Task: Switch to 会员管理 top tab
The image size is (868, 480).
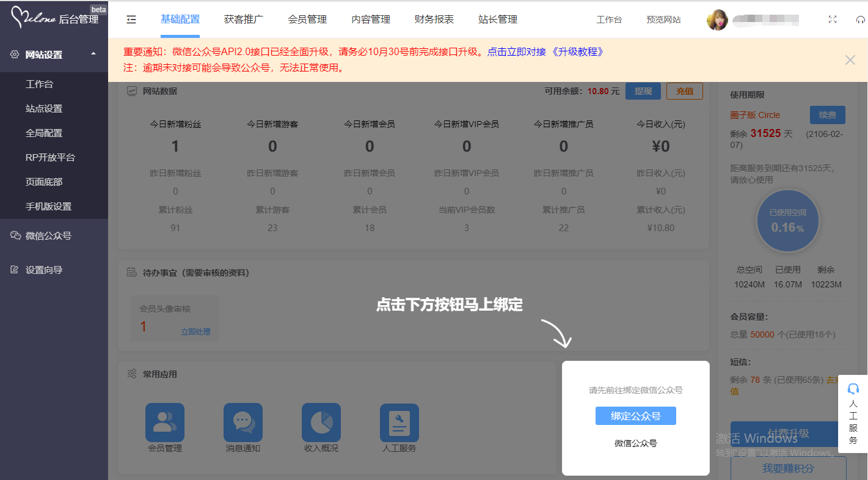Action: (x=307, y=20)
